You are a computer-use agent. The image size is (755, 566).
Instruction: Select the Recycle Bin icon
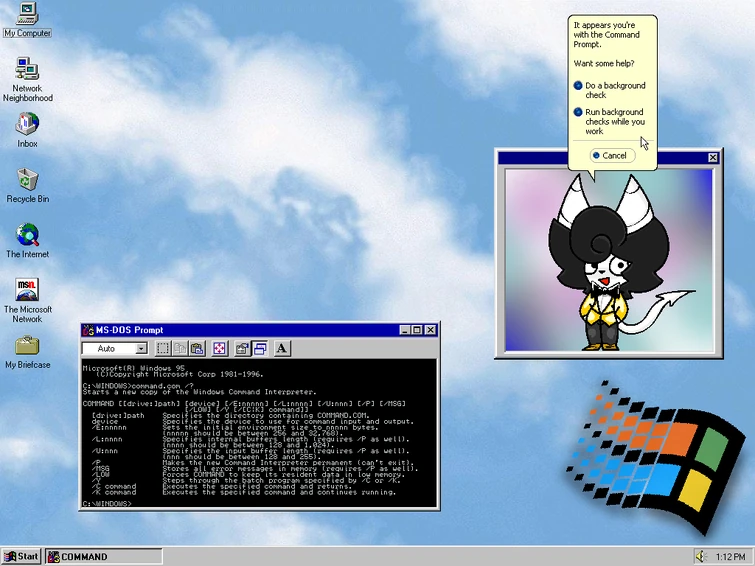[x=27, y=185]
